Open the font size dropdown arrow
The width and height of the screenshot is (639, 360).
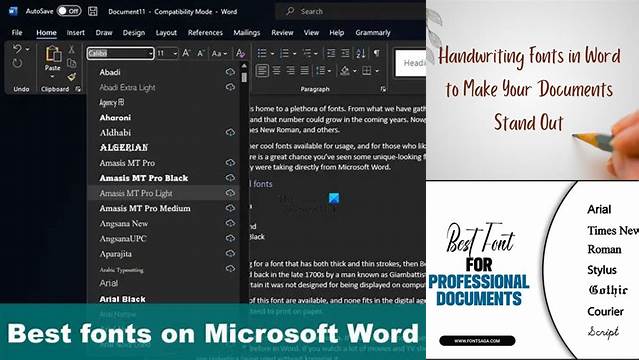175,53
